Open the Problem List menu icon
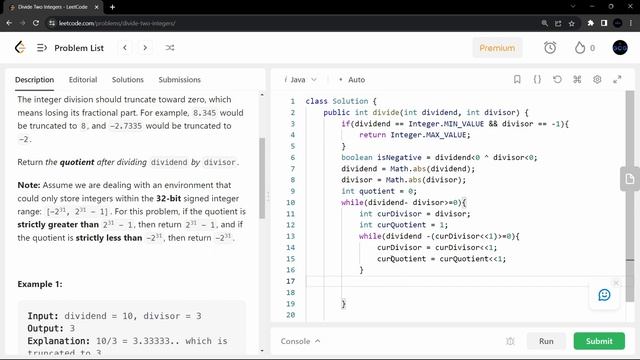640x360 pixels. [x=42, y=48]
